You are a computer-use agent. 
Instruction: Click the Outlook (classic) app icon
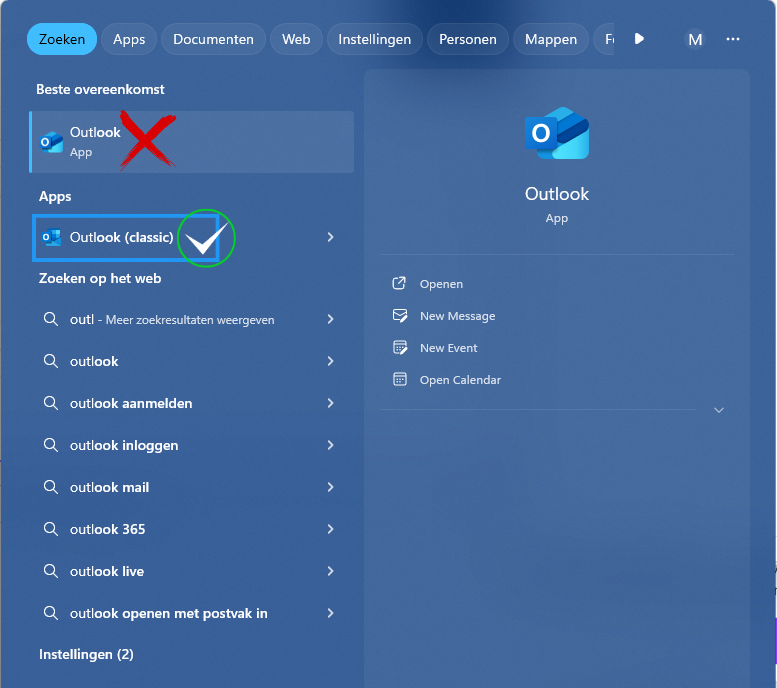pyautogui.click(x=51, y=237)
